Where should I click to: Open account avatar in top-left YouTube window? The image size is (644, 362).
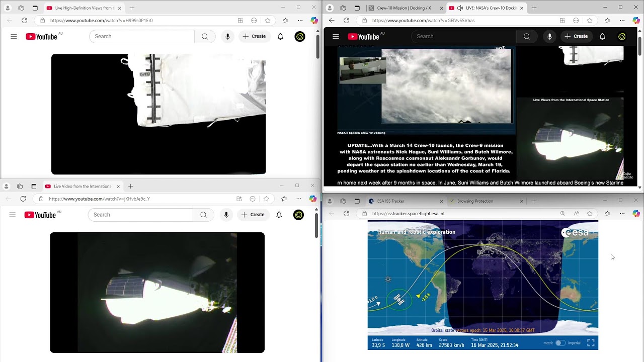click(x=300, y=36)
